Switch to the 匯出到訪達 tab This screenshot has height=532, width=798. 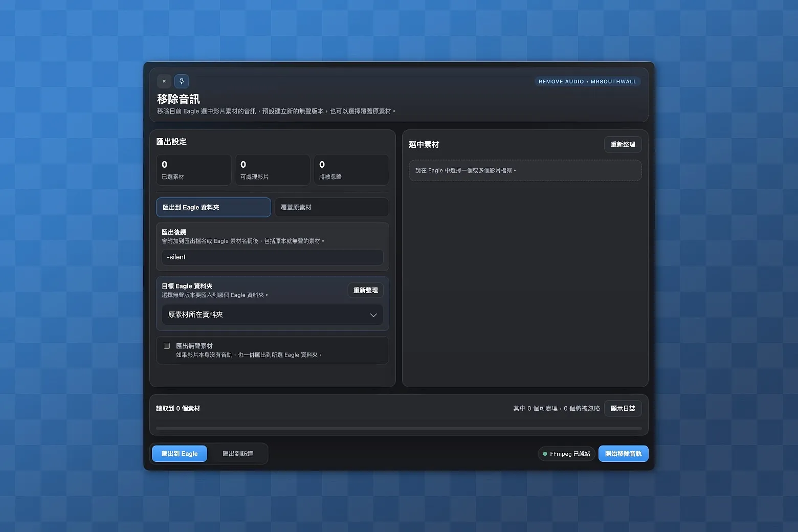pos(237,453)
